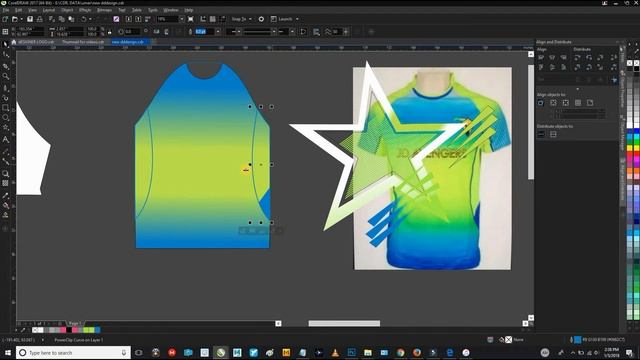Click the Distribute left icon in docker

[x=577, y=58]
